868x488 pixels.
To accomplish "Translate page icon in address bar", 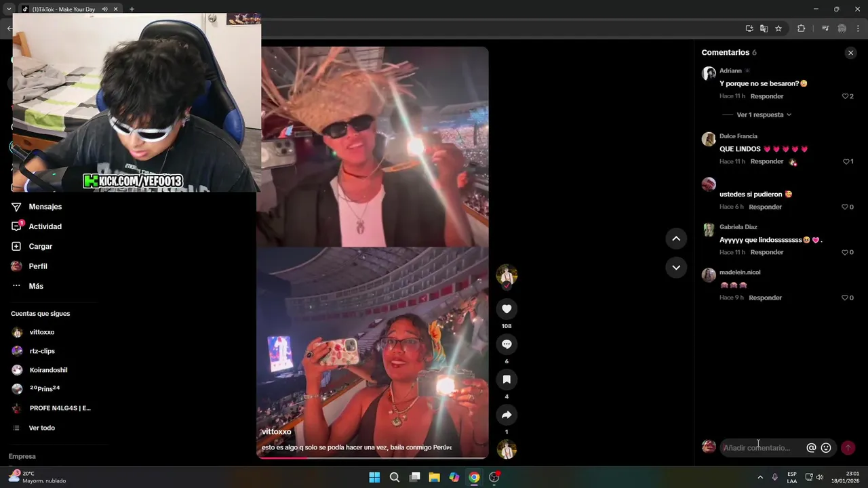I will [764, 28].
